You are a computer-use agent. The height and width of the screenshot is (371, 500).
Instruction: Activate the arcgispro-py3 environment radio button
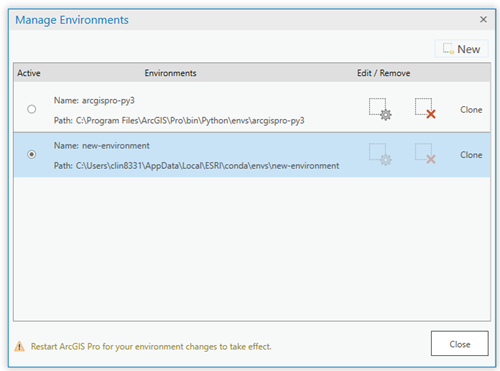coord(32,109)
